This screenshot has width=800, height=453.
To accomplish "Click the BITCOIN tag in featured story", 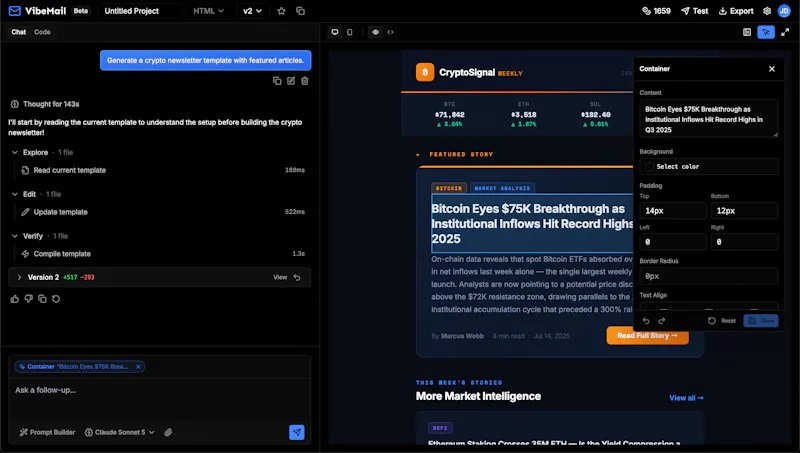I will [449, 188].
